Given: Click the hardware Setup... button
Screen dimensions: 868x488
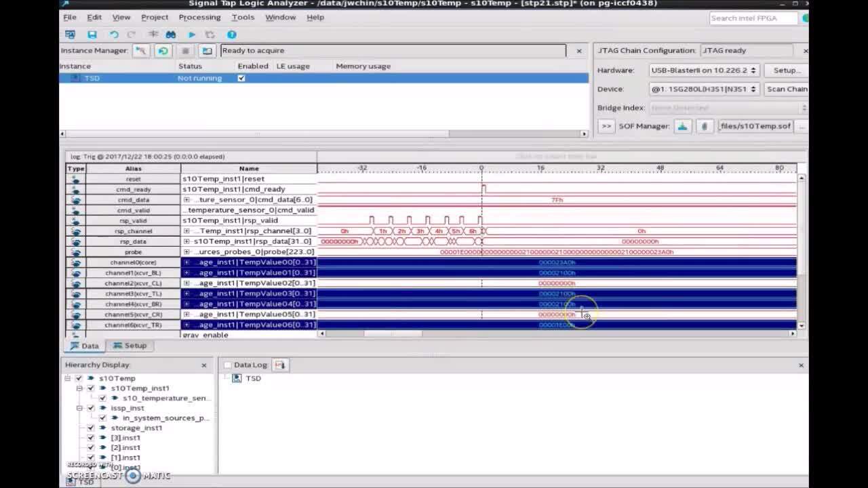Looking at the screenshot, I should tap(785, 70).
